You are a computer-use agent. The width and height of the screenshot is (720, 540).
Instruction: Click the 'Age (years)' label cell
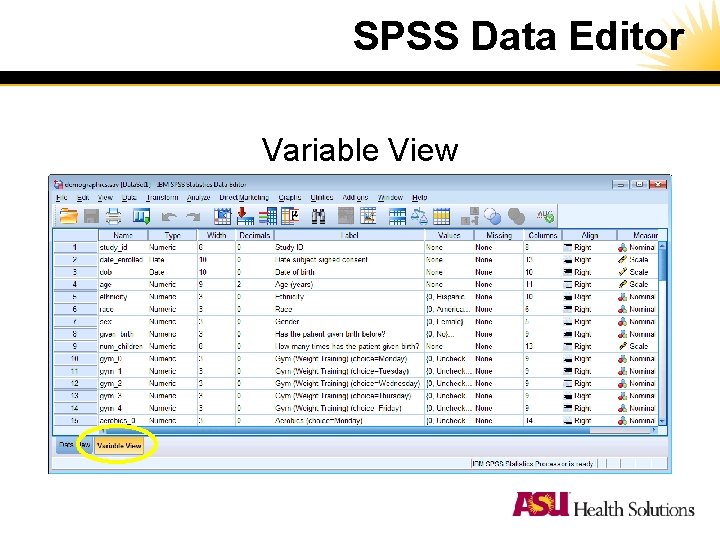point(349,285)
